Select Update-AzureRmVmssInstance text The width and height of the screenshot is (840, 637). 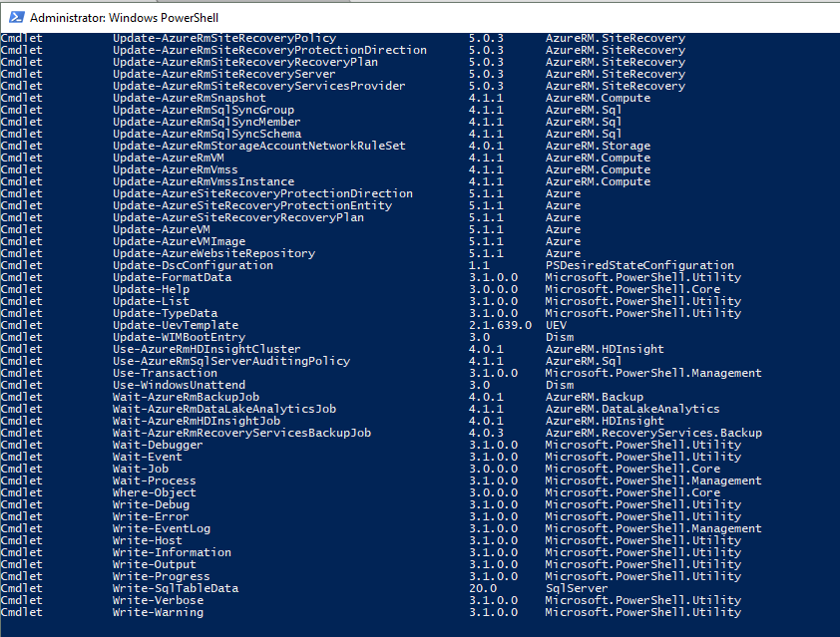204,181
